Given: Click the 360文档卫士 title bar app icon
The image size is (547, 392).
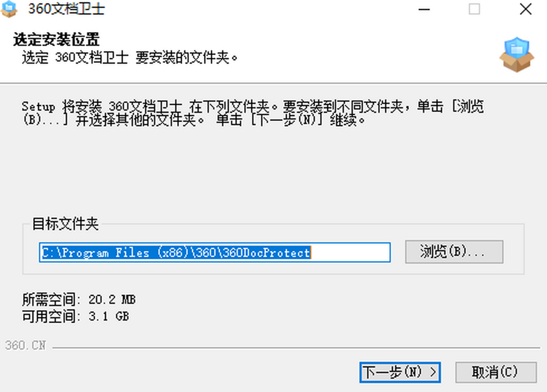Looking at the screenshot, I should pyautogui.click(x=10, y=9).
